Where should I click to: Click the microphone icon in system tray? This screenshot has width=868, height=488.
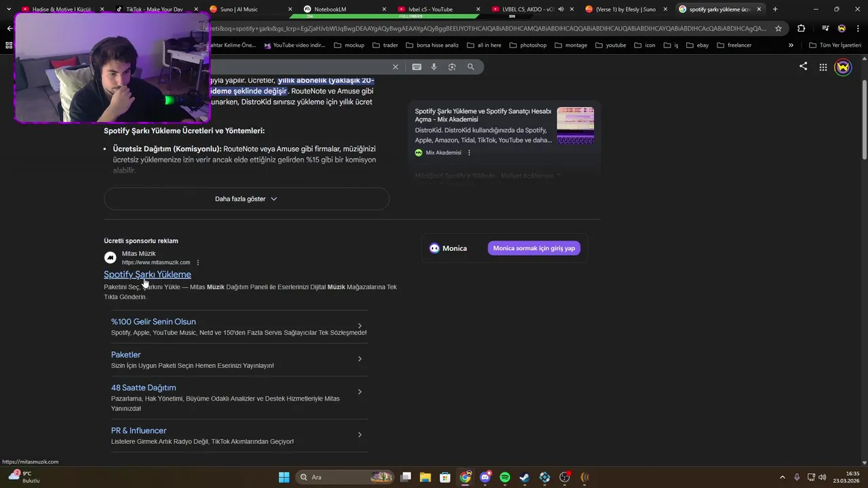click(797, 477)
